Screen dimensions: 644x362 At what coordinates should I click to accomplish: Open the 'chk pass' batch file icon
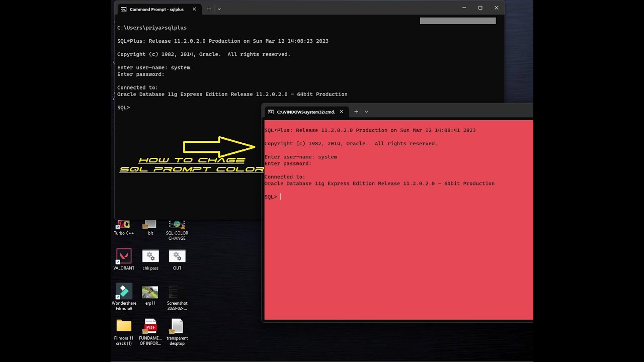coord(150,259)
